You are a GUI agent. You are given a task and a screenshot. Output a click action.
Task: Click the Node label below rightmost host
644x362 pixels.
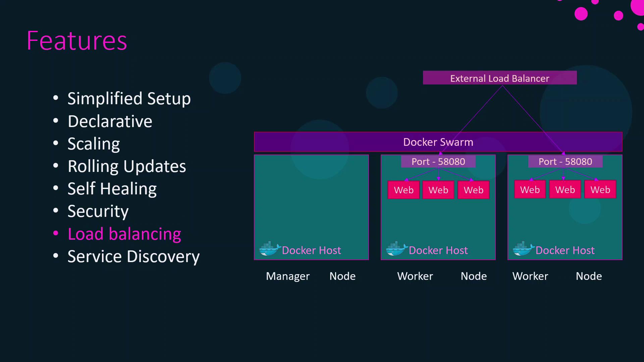point(589,276)
